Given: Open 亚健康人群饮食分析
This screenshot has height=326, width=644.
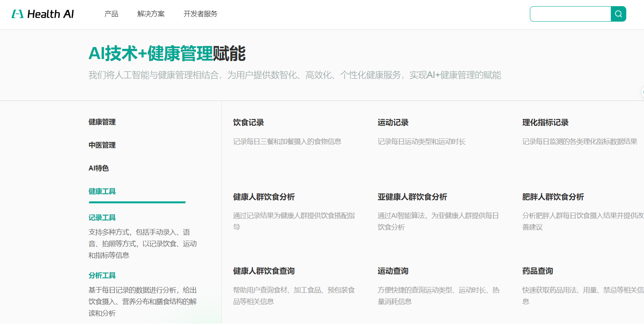Looking at the screenshot, I should coord(412,197).
